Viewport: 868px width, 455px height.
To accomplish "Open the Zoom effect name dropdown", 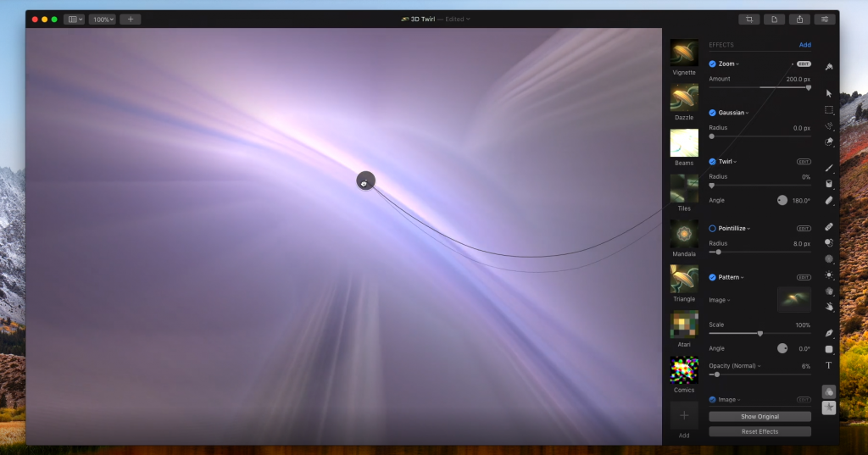I will [728, 64].
